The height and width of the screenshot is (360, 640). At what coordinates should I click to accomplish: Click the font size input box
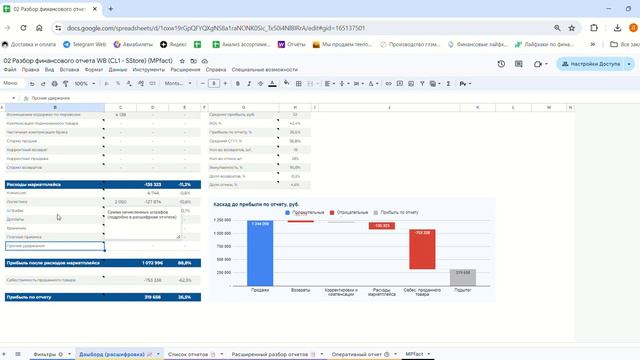(214, 84)
